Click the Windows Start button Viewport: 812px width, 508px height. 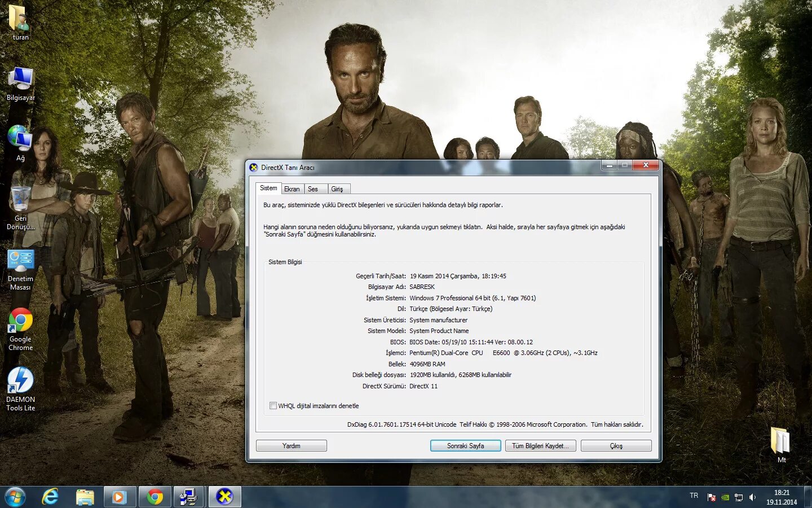(15, 497)
